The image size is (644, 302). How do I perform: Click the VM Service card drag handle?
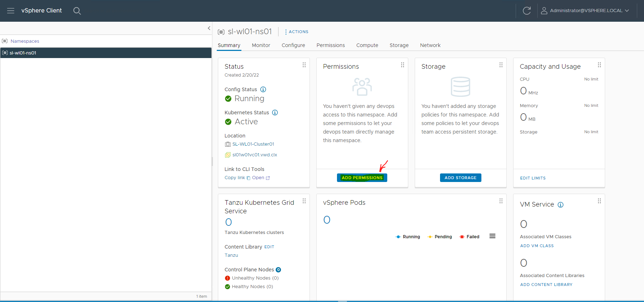599,201
